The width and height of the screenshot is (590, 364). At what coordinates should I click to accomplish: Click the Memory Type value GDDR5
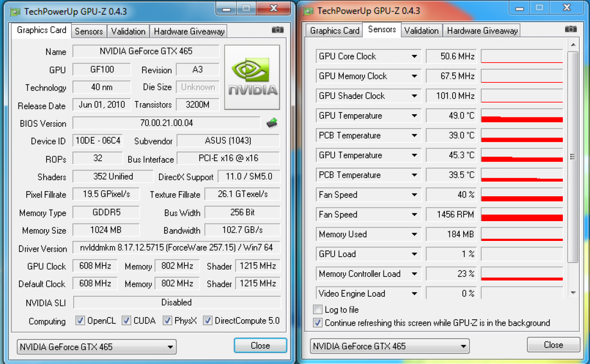click(x=106, y=212)
